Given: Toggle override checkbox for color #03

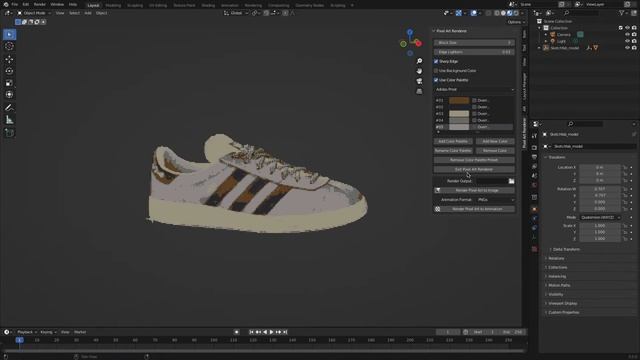Looking at the screenshot, I should [474, 113].
